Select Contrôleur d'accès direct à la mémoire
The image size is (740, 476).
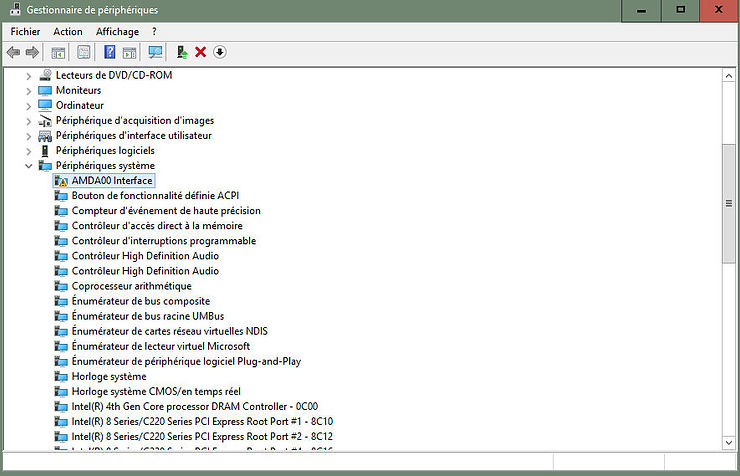[x=157, y=226]
